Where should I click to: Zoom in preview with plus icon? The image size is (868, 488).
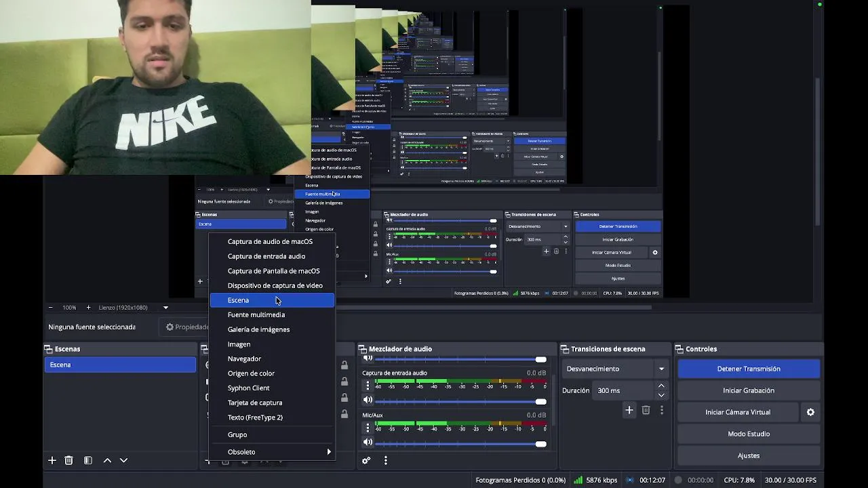coord(88,308)
